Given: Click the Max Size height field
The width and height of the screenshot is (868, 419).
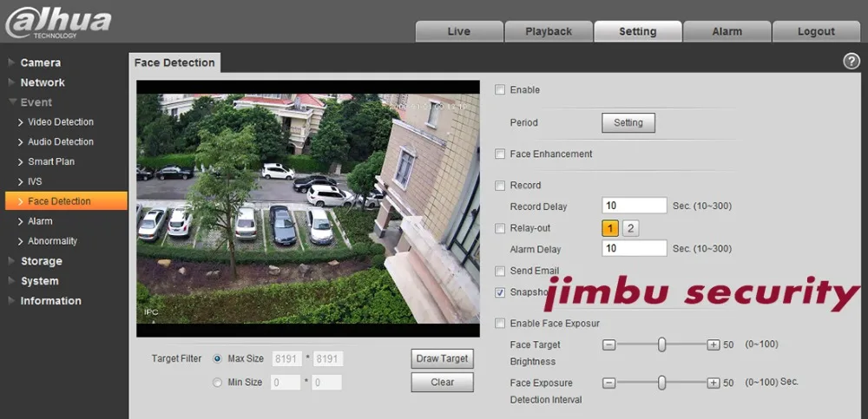Looking at the screenshot, I should [328, 358].
